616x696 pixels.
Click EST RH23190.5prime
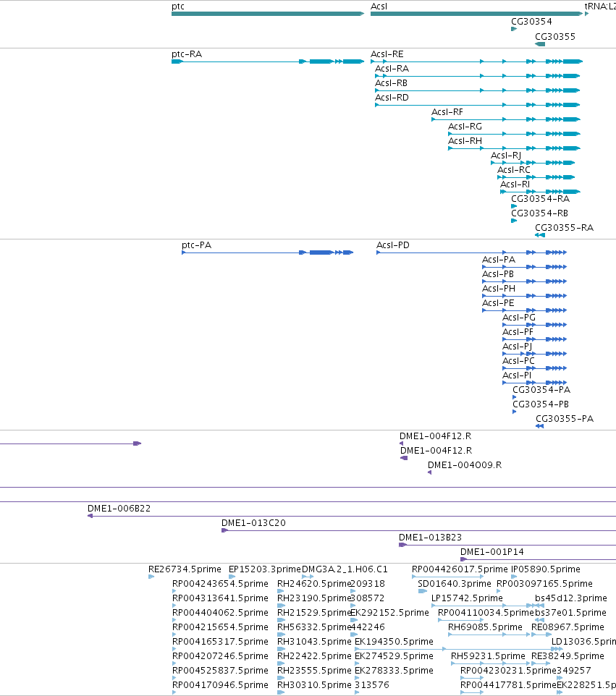314,598
